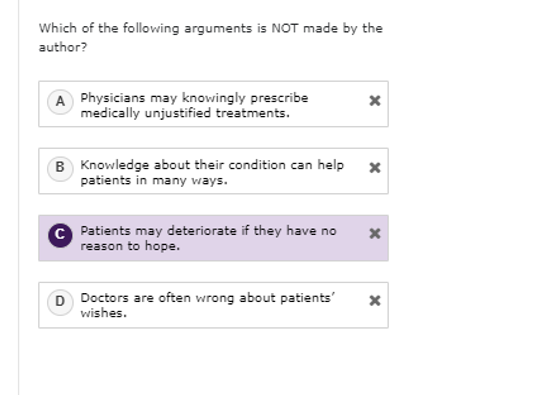Deselect the filled letter C circle

pyautogui.click(x=60, y=235)
